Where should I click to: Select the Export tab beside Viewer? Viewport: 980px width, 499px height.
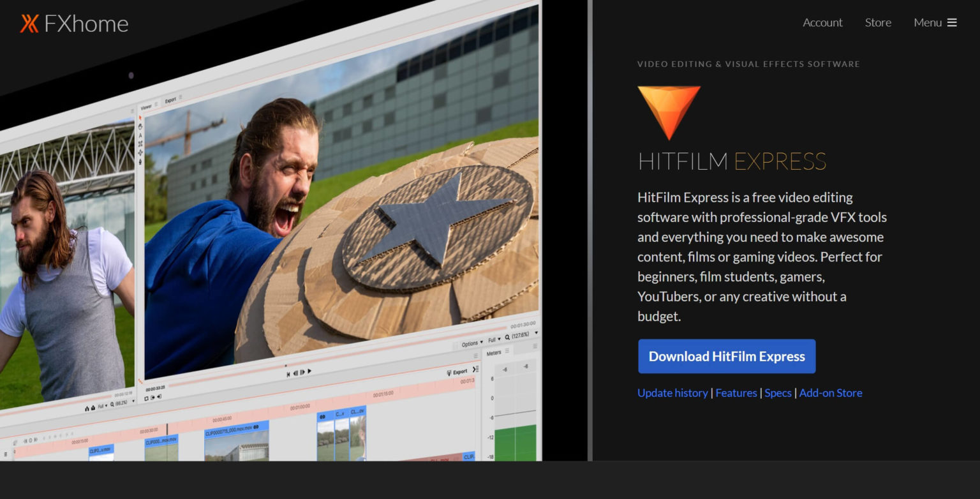tap(170, 100)
